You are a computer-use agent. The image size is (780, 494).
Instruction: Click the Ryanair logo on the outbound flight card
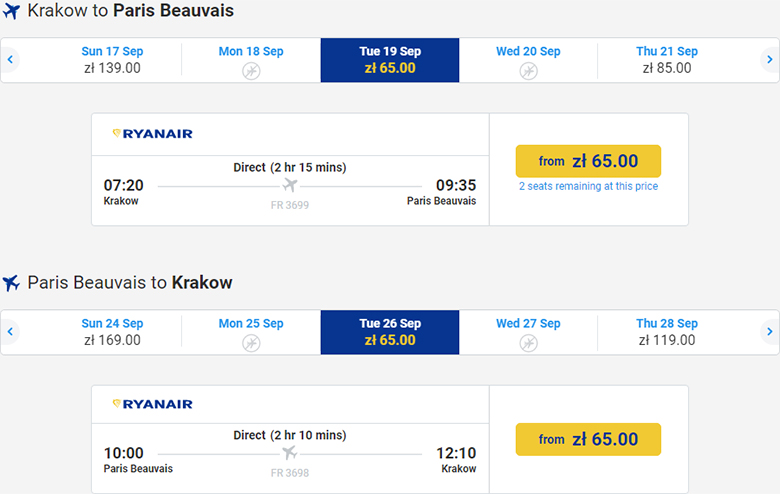(152, 133)
